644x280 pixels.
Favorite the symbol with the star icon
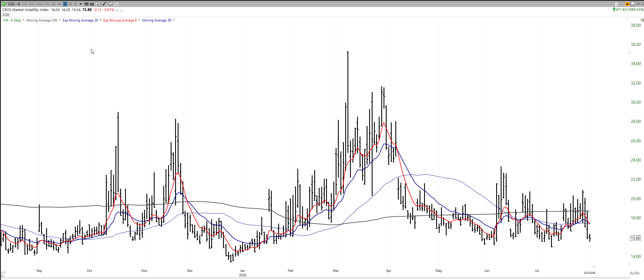[x=616, y=4]
